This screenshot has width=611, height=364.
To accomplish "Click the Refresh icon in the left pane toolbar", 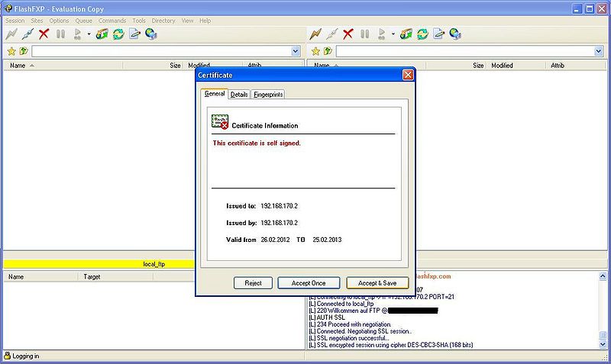I will pyautogui.click(x=118, y=34).
